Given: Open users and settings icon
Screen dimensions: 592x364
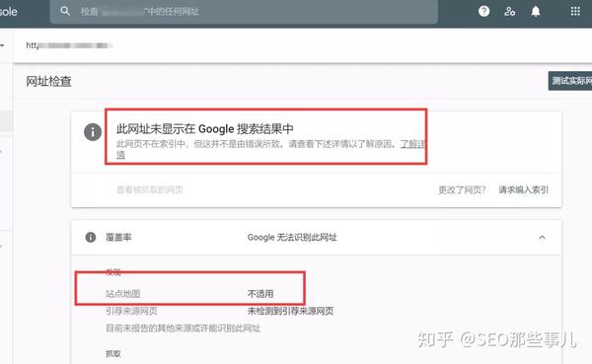Looking at the screenshot, I should click(x=510, y=11).
